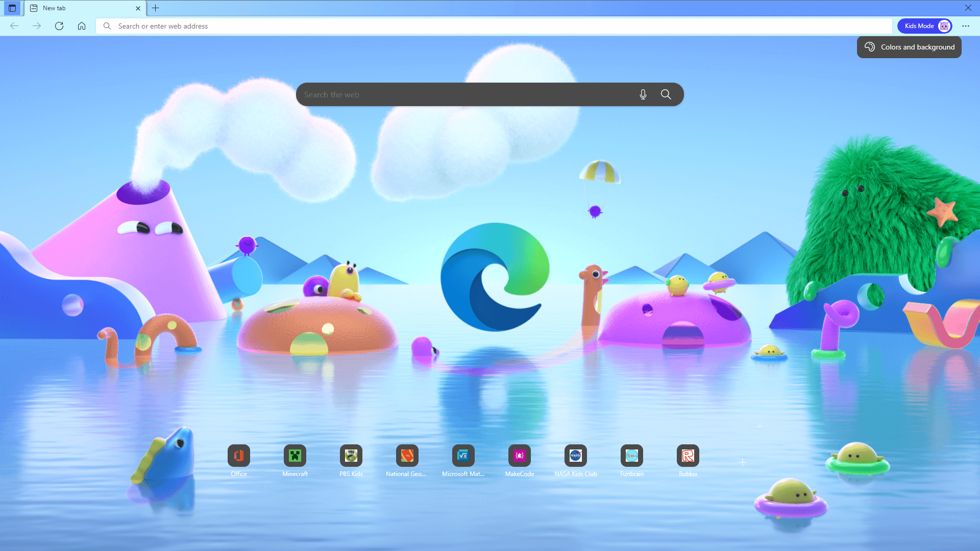The image size is (980, 551).
Task: Refresh the current page
Action: point(59,26)
